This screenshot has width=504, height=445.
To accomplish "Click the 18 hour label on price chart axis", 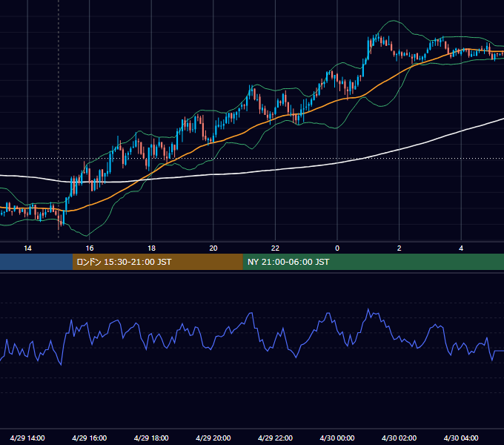I will pyautogui.click(x=151, y=248).
